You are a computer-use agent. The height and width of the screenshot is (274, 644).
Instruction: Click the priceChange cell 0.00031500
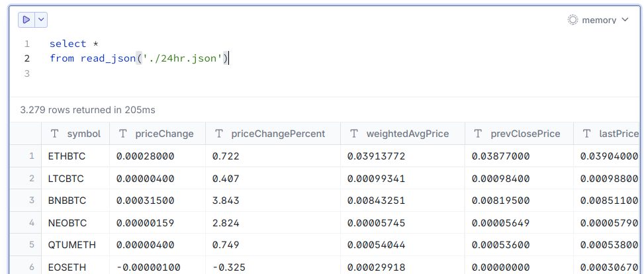coord(158,201)
